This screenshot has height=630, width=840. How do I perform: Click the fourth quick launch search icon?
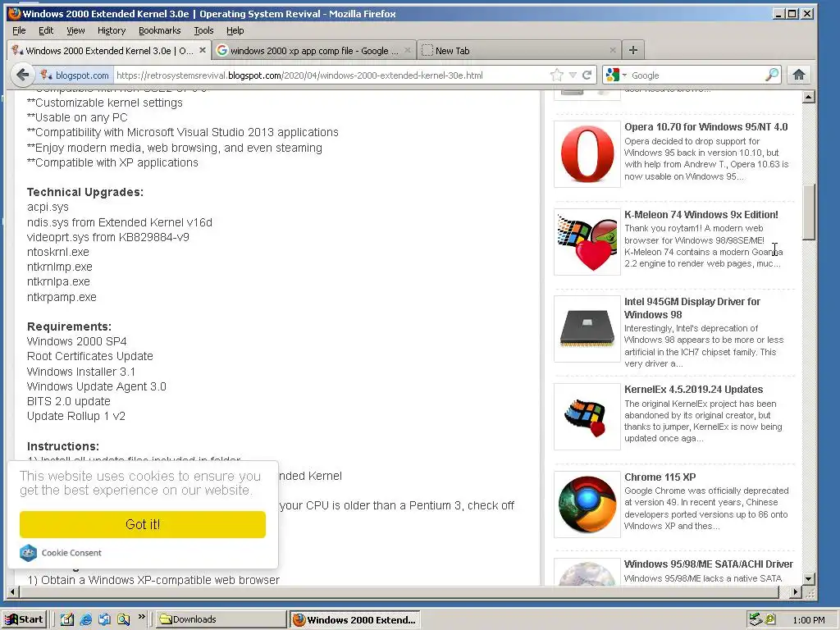123,619
